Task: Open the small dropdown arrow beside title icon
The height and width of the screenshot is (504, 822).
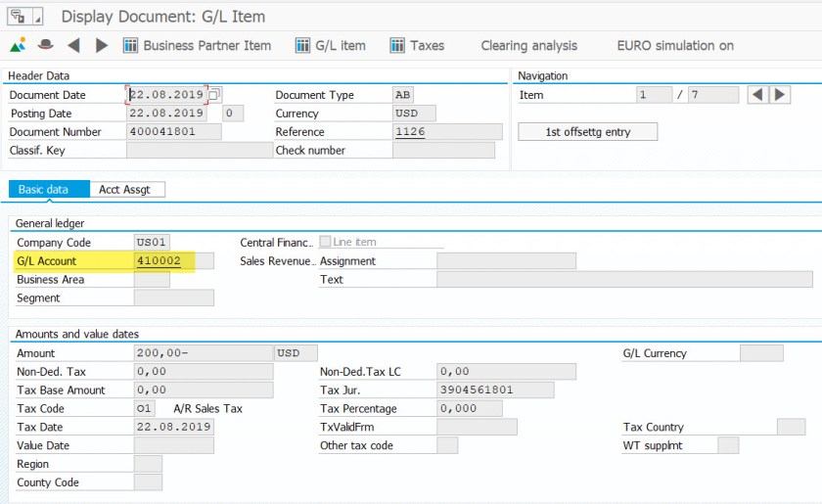Action: 38,17
